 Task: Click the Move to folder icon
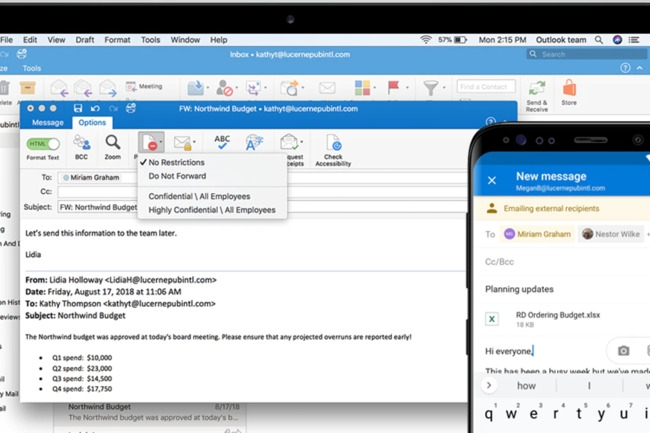(x=196, y=88)
